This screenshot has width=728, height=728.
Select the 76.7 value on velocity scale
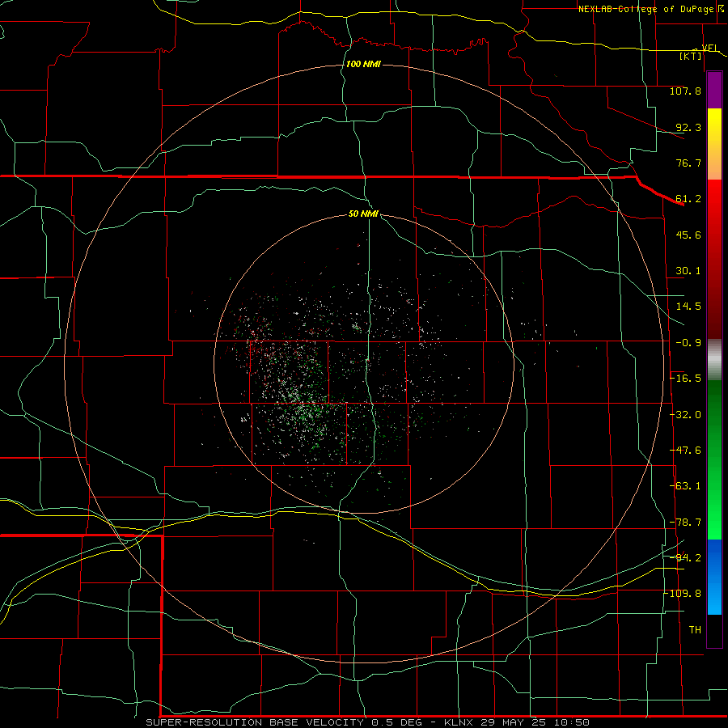pyautogui.click(x=688, y=163)
